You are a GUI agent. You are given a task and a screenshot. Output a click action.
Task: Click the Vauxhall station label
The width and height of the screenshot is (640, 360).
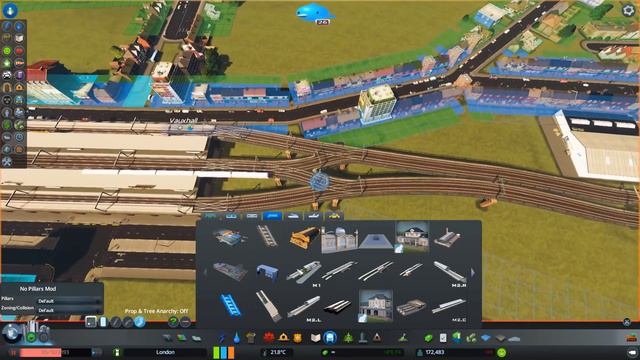(x=183, y=120)
